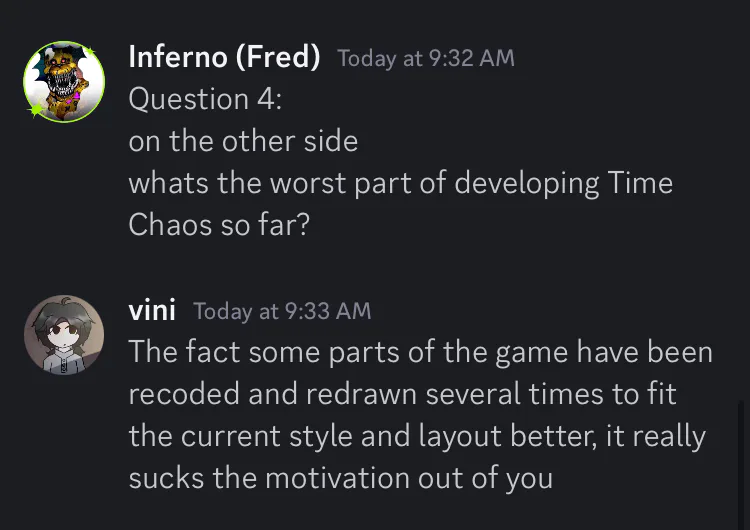
Task: Click 'The fact some parts' message line
Action: (x=420, y=353)
